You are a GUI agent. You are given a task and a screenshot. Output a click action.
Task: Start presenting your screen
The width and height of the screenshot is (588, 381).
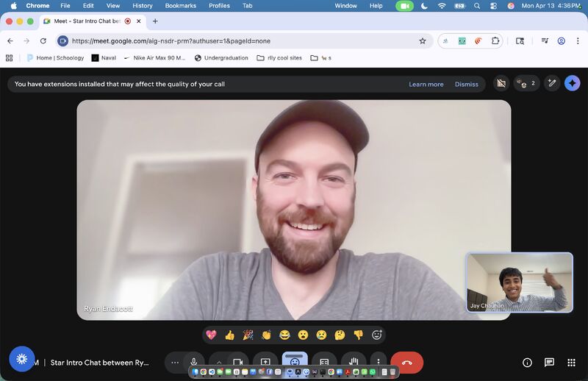(265, 362)
